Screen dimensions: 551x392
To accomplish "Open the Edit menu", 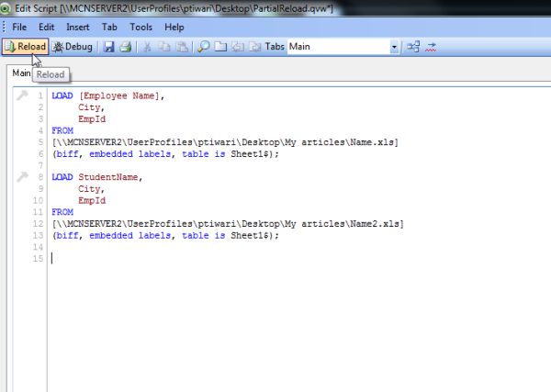I will 47,27.
